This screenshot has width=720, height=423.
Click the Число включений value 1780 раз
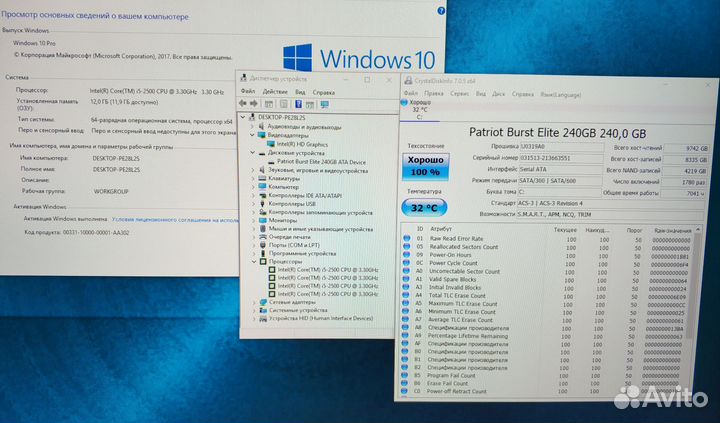685,182
